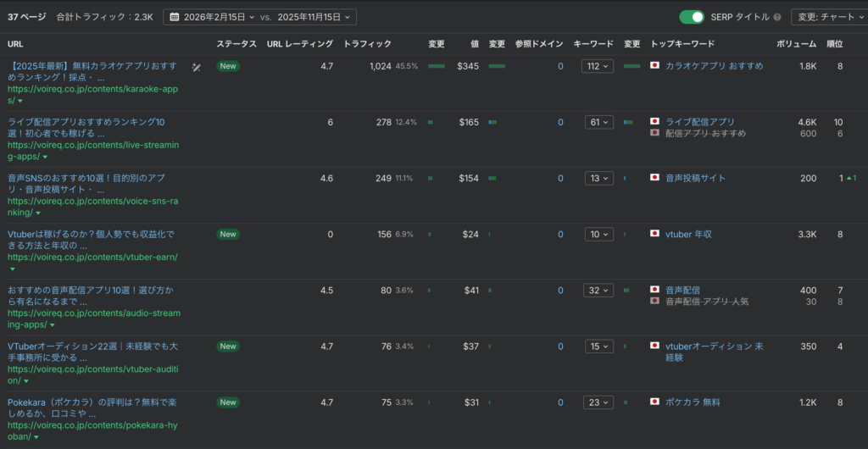Image resolution: width=868 pixels, height=449 pixels.
Task: Open the 音声配信 top keyword link
Action: coord(682,290)
